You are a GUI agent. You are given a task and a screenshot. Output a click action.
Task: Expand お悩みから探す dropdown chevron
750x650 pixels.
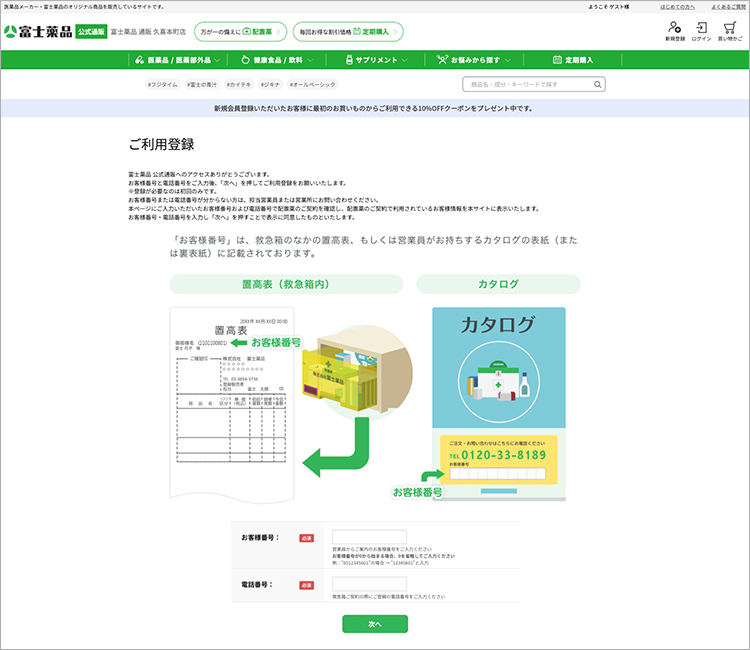click(x=507, y=60)
